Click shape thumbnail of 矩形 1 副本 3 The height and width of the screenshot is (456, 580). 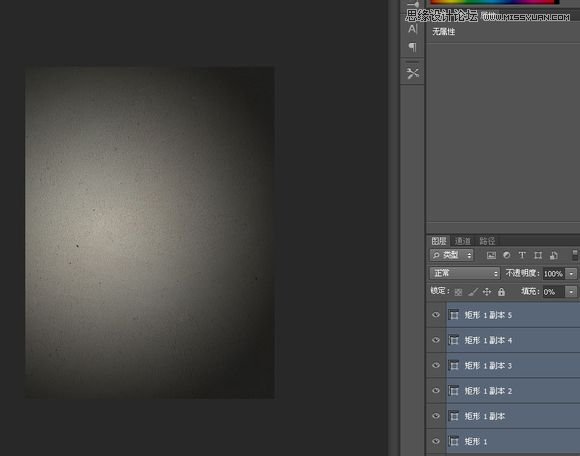454,365
